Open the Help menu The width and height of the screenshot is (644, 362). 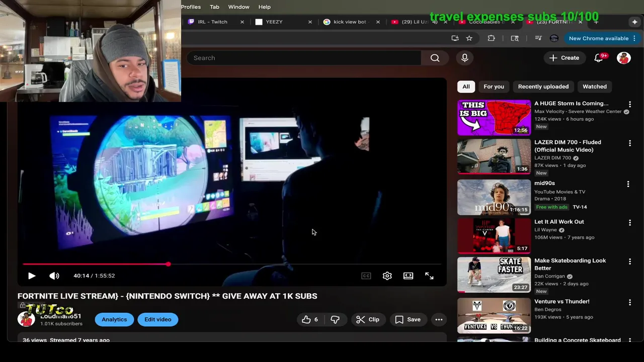point(265,7)
